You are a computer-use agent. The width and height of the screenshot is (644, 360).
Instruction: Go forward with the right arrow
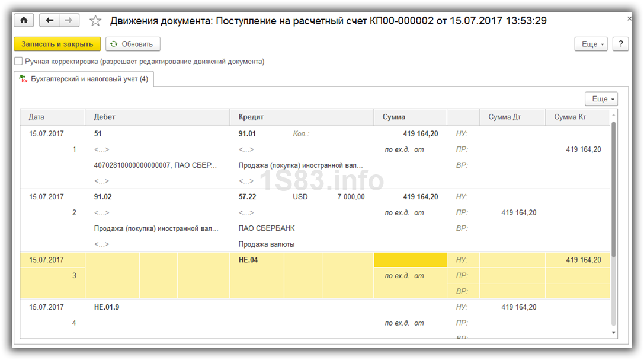(x=69, y=21)
